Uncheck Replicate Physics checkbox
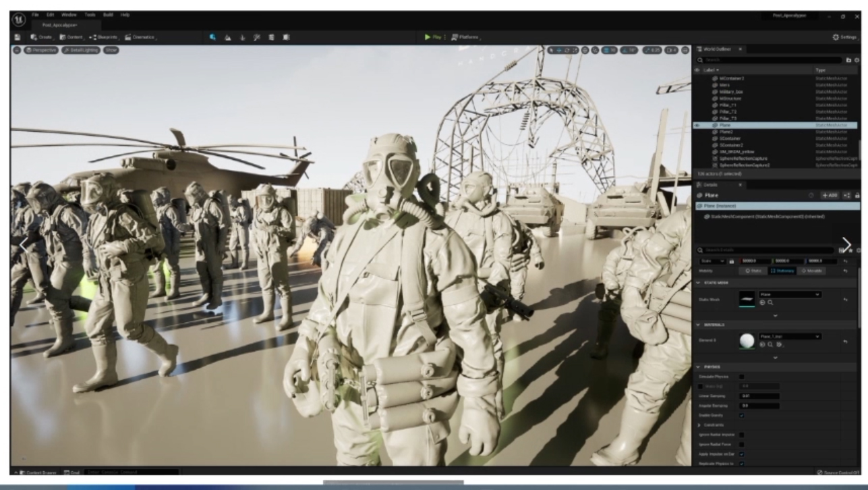Image resolution: width=868 pixels, height=490 pixels. pos(742,464)
